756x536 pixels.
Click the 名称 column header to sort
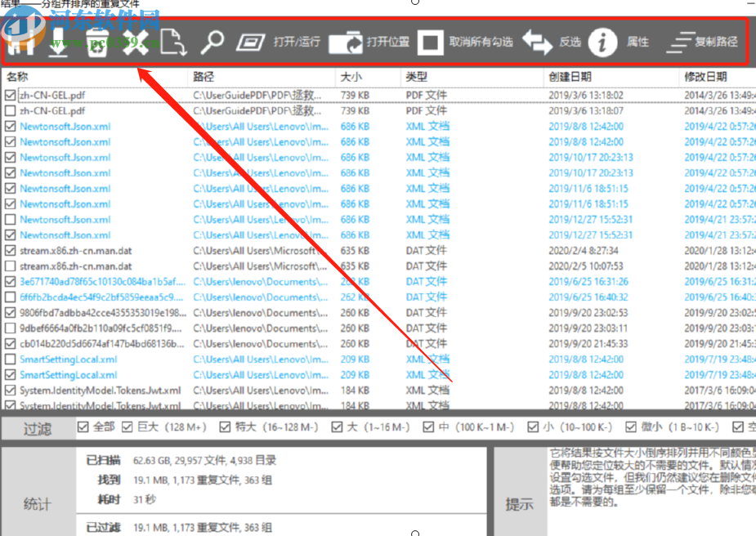click(16, 75)
